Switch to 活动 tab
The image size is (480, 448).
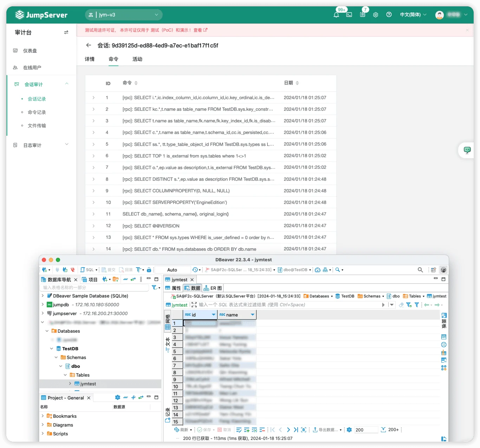pos(137,59)
